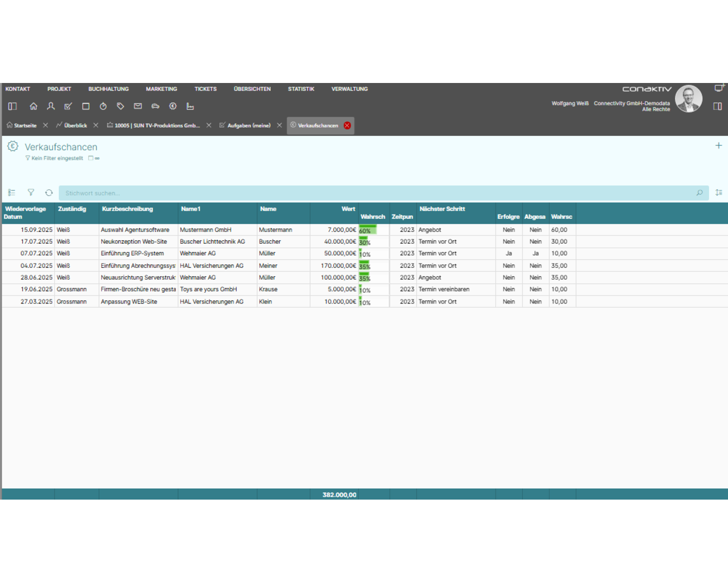Click the car icon in toolbar
The height and width of the screenshot is (582, 728).
click(x=155, y=106)
